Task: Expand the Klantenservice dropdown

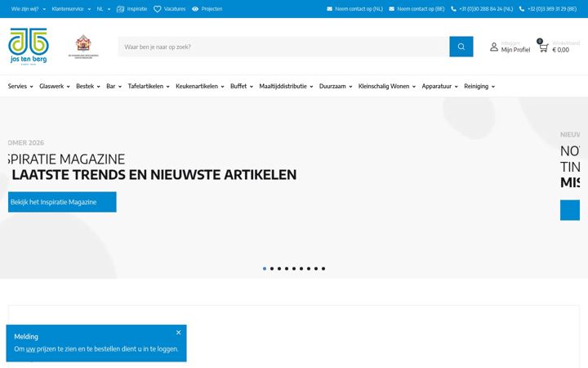Action: click(71, 9)
